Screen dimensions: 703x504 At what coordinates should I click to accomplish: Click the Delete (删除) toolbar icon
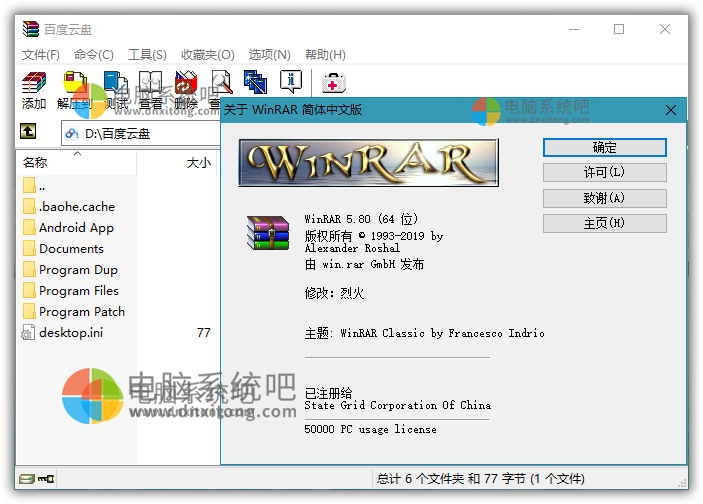click(x=186, y=83)
